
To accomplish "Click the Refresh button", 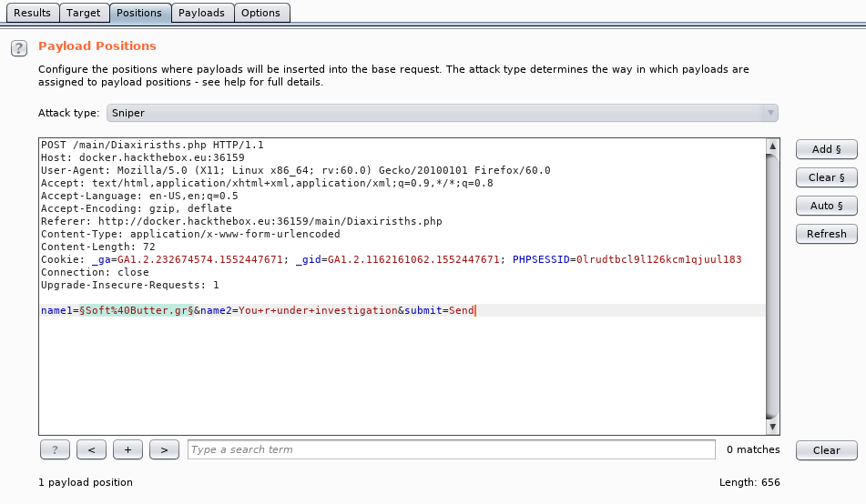I will click(826, 234).
